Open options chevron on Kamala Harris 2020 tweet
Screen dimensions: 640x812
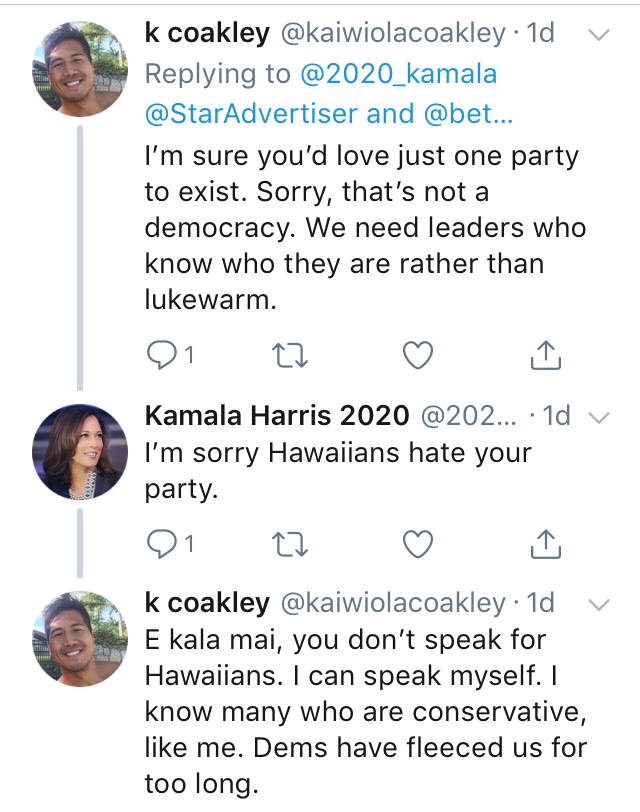tap(598, 416)
